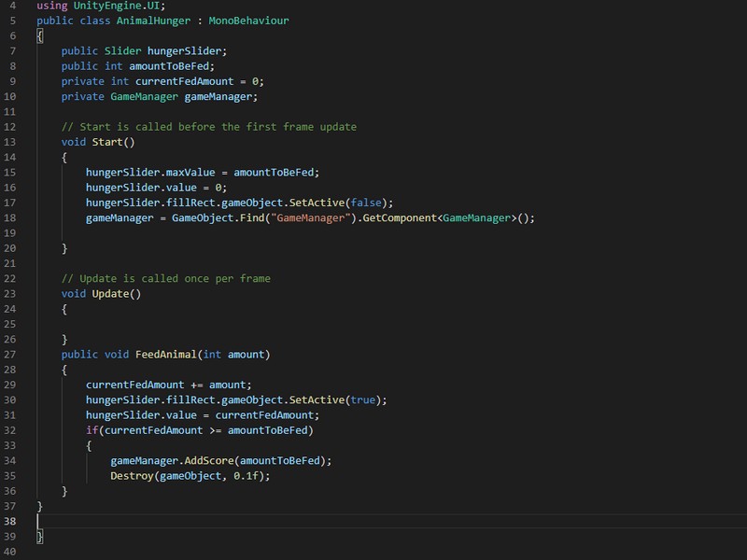The height and width of the screenshot is (560, 747).
Task: Click line number 13 in the gutter
Action: pyautogui.click(x=10, y=142)
